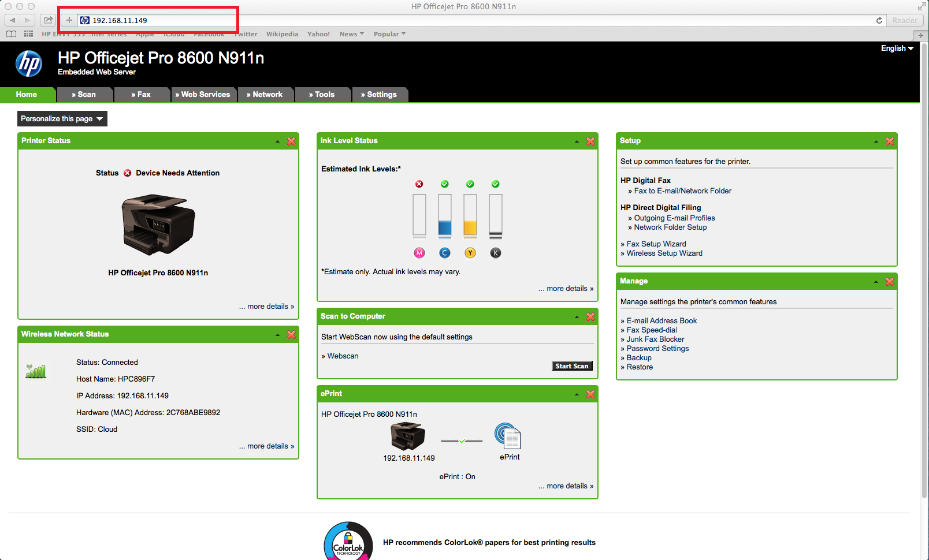Click the cyan ink cartridge icon
The width and height of the screenshot is (929, 560).
coord(444,253)
